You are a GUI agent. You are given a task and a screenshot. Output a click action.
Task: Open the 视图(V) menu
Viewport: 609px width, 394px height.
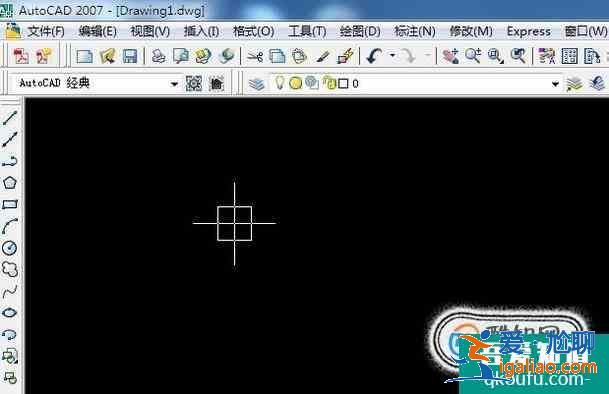click(x=150, y=31)
